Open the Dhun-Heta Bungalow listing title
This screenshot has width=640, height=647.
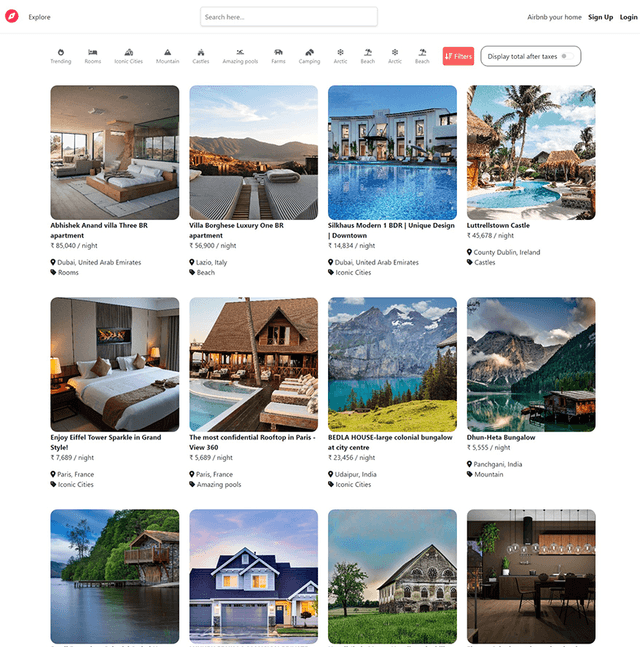click(501, 437)
